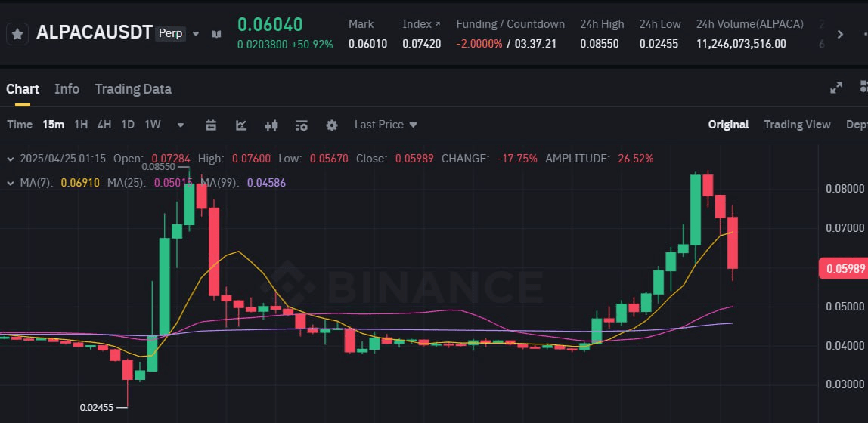Viewport: 868px width, 423px height.
Task: Click the funding rate -2.0000%
Action: pyautogui.click(x=479, y=44)
